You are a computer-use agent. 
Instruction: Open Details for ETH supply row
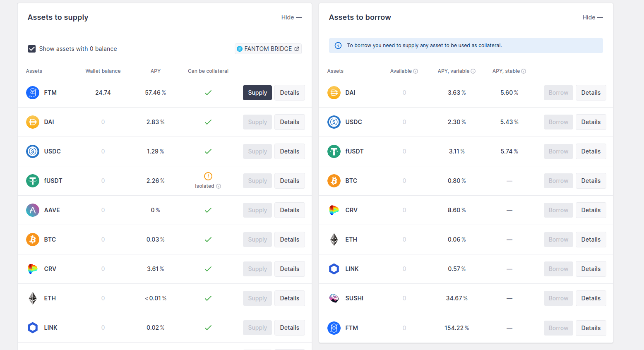[x=290, y=298]
